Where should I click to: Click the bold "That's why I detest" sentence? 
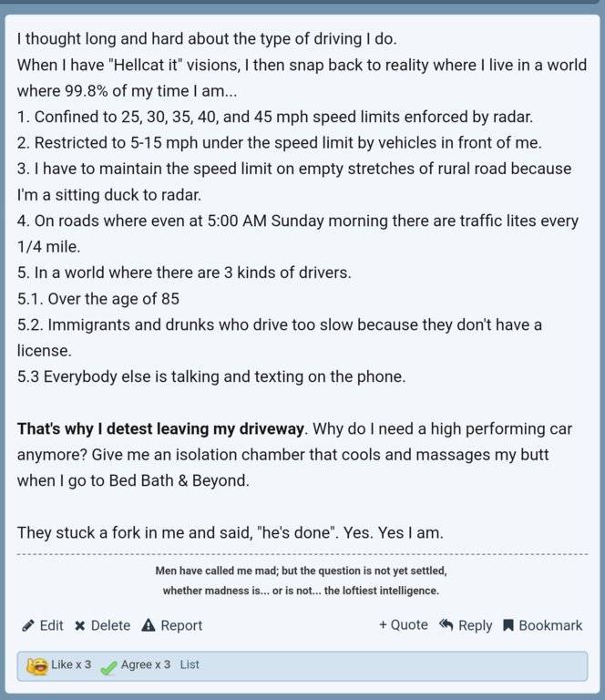(160, 427)
